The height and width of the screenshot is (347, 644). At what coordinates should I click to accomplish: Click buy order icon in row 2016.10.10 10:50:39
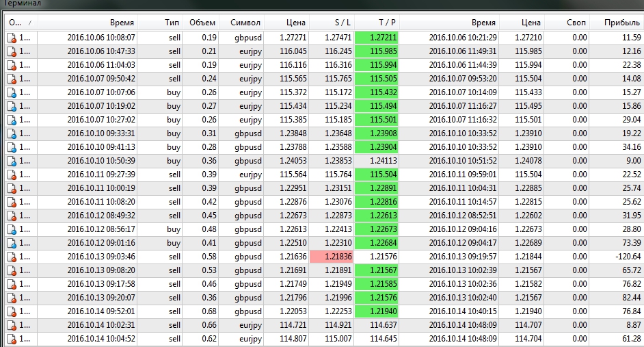click(11, 161)
